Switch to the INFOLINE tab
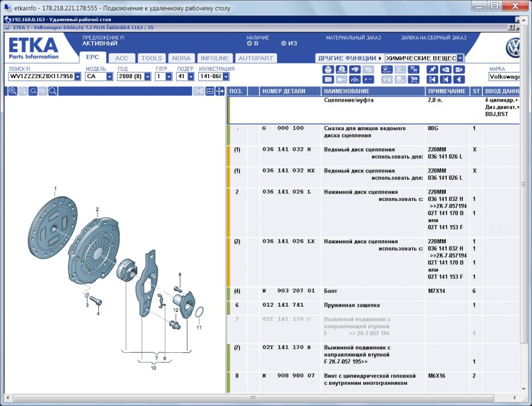The image size is (532, 406). click(214, 58)
